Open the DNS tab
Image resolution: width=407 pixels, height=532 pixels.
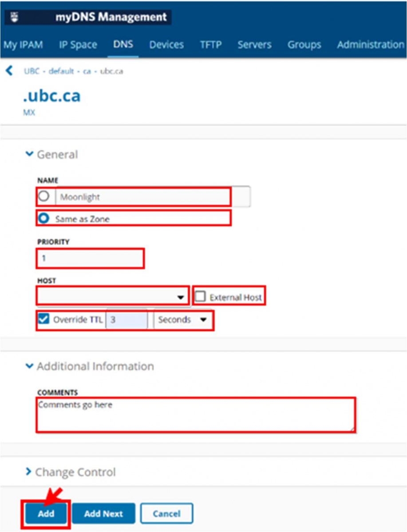(123, 45)
